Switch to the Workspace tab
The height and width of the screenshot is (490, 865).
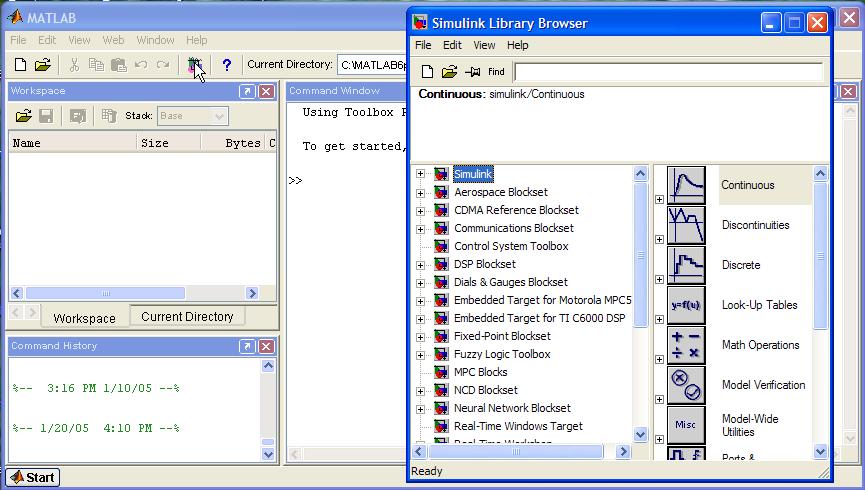pos(84,318)
